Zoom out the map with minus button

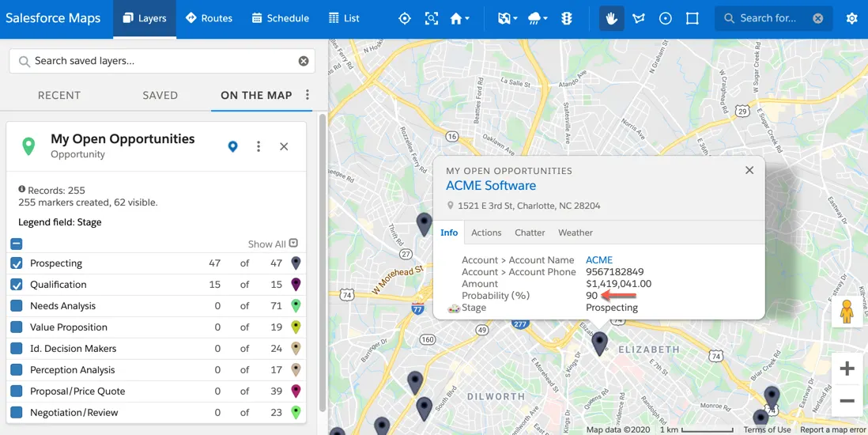[847, 400]
